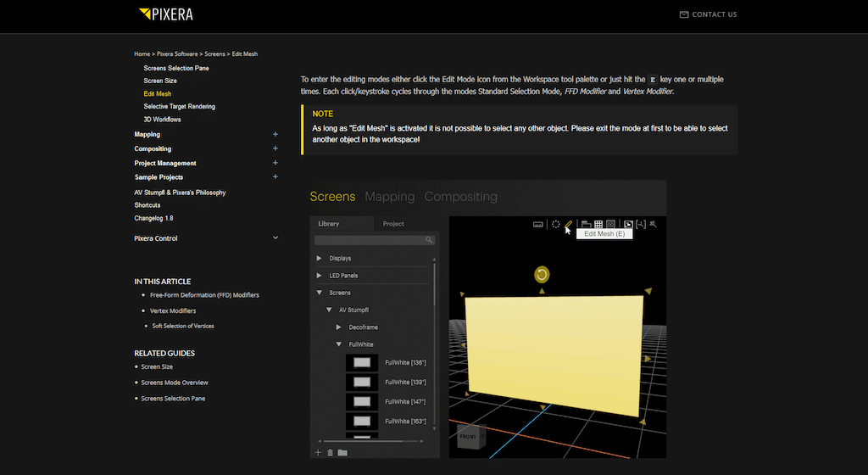Screen dimensions: 868x475
Task: Switch to the Mapping workspace tab
Action: (x=389, y=197)
